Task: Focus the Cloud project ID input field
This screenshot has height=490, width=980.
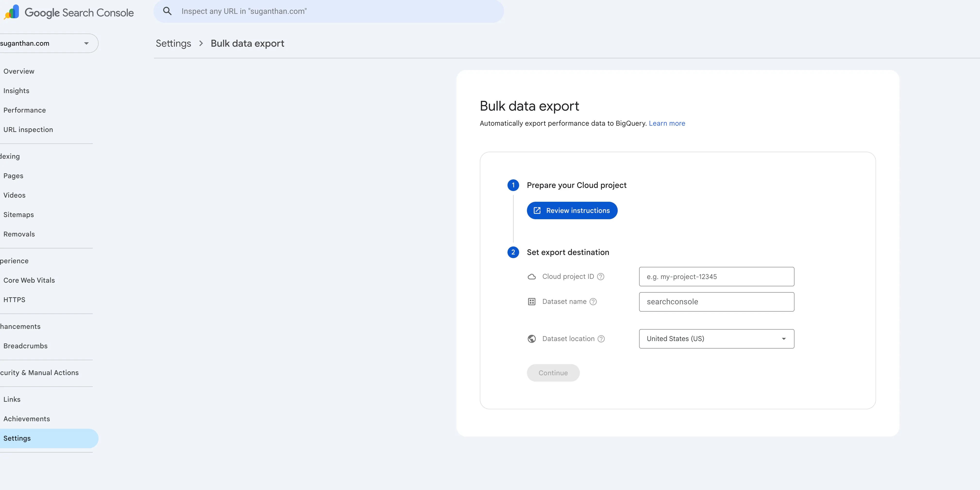Action: (716, 276)
